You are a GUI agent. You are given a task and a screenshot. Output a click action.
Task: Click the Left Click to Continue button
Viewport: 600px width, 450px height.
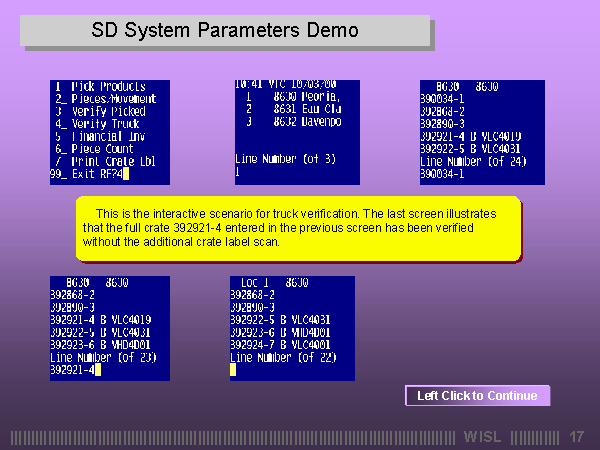click(477, 396)
